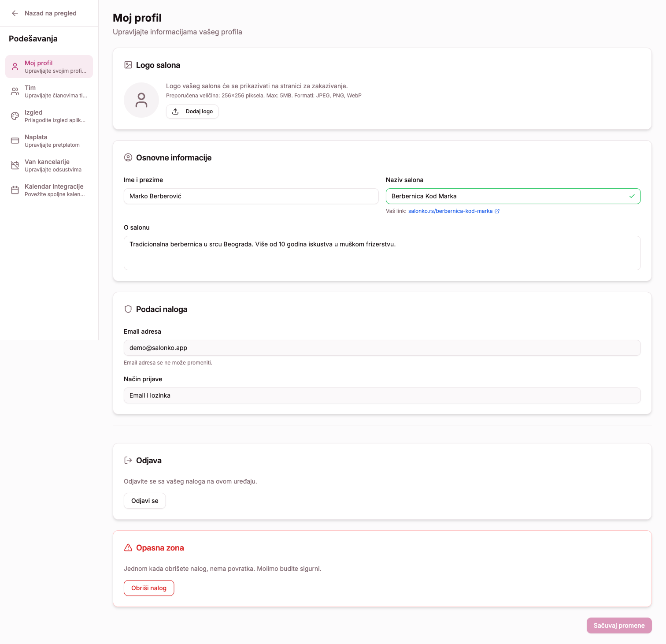Screen dimensions: 666x644
Task: Click the Naplata credit card icon
Action: [x=15, y=141]
